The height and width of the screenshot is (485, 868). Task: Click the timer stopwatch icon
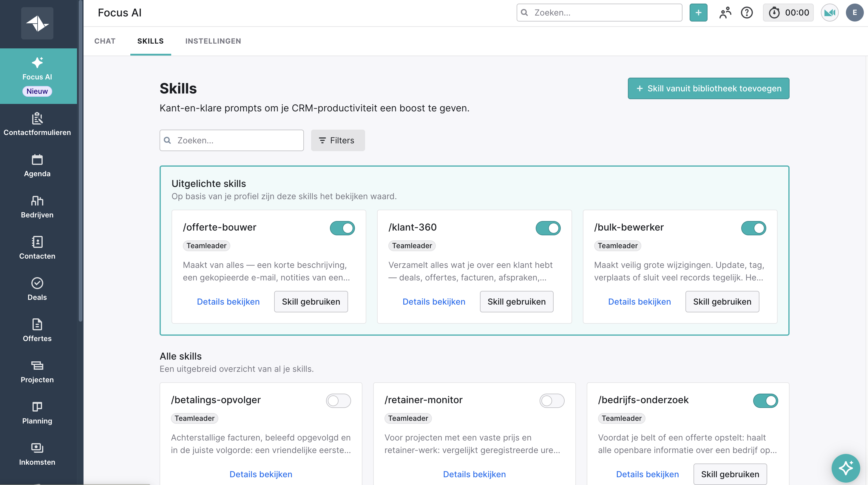click(x=774, y=13)
